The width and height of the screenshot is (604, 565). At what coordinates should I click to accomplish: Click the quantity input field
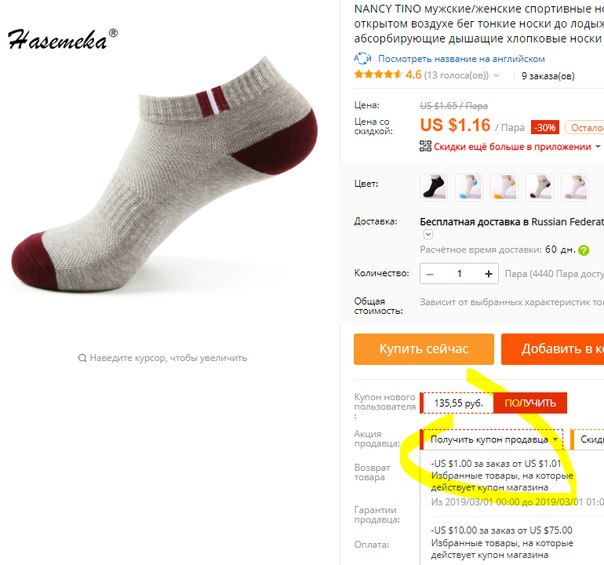tap(460, 274)
